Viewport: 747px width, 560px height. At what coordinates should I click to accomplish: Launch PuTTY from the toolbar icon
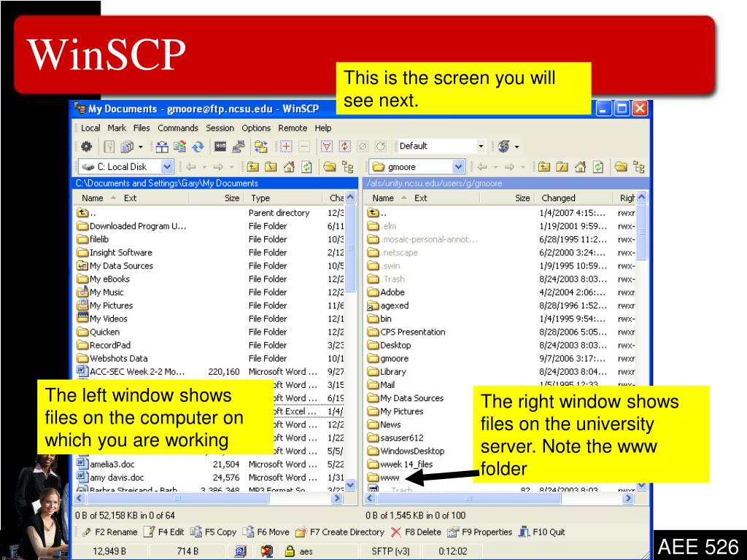[x=239, y=146]
